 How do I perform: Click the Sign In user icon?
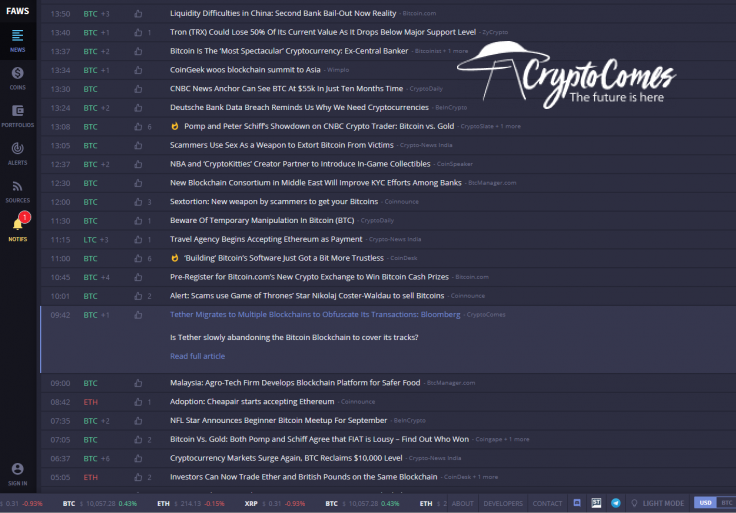[x=17, y=474]
